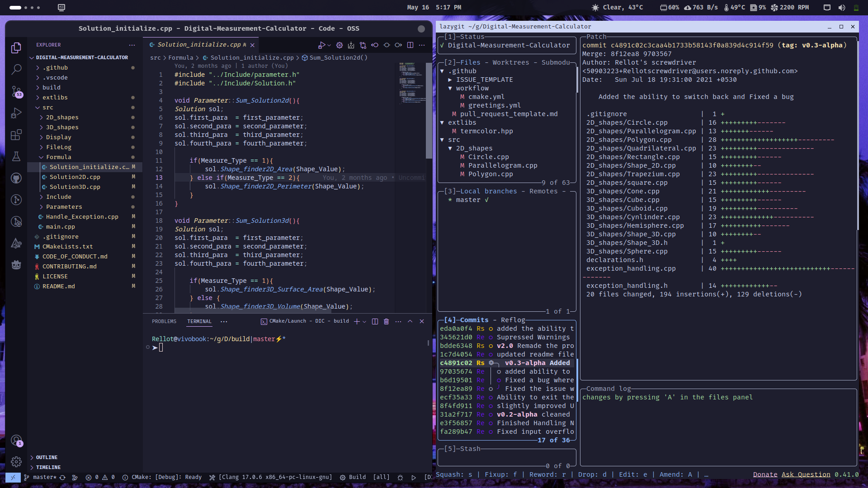Viewport: 868px width, 488px height.
Task: Open the Extensions view in activity bar
Action: click(x=16, y=135)
